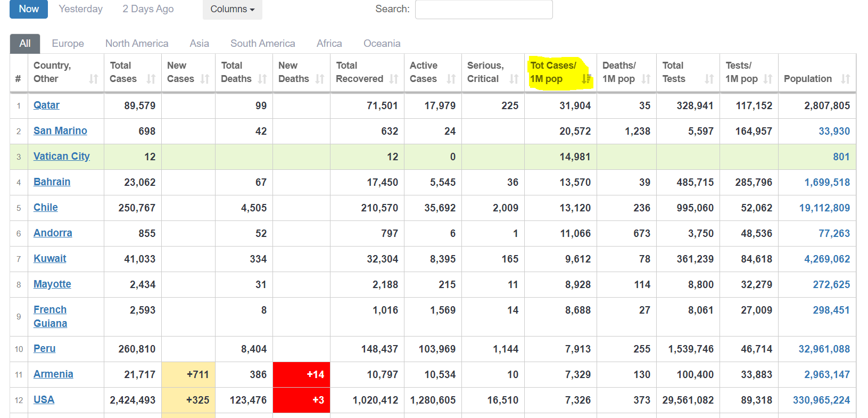Sort by Population column arrows
The height and width of the screenshot is (418, 868).
click(846, 79)
